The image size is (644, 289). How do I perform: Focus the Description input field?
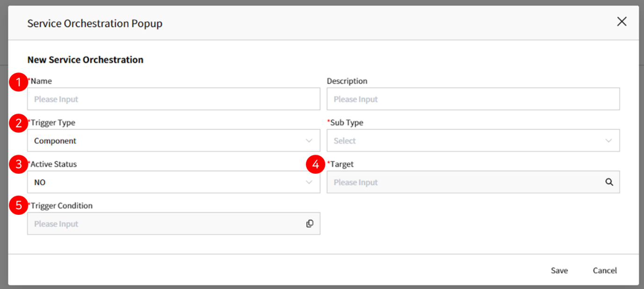[473, 99]
